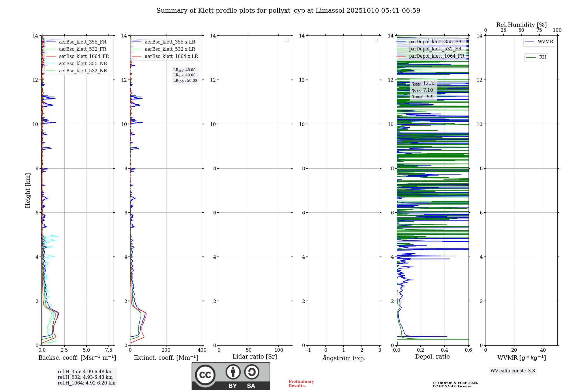This screenshot has width=577, height=392.
Task: Click the WV-calib.const. label
Action: [x=512, y=371]
